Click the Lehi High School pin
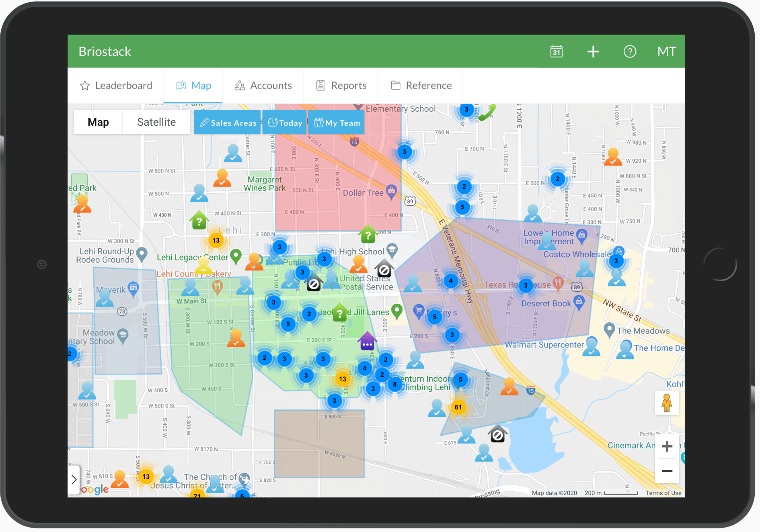760x532 pixels. 392,250
